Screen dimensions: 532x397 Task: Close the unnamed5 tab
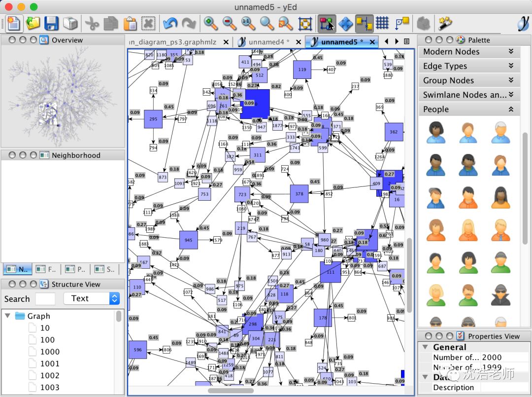372,42
